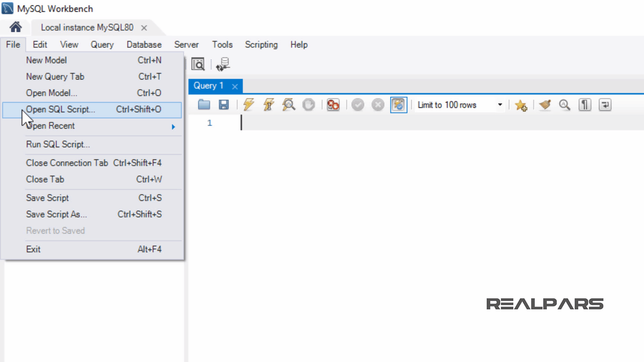Select Run SQL Script from the File menu
Viewport: 644px width, 362px height.
[58, 144]
